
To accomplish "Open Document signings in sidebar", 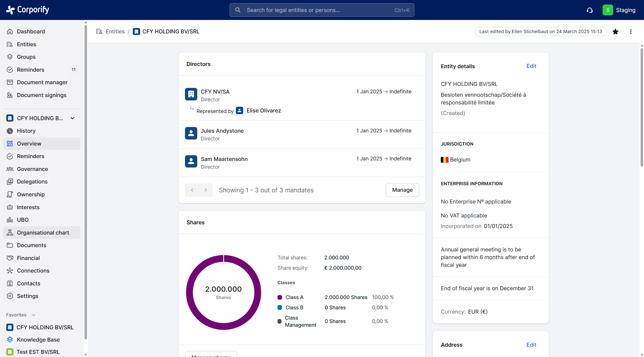I will pos(41,95).
